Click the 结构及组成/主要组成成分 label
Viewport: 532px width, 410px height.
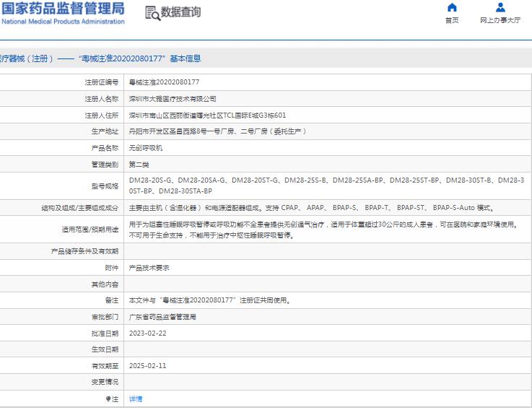[79, 208]
